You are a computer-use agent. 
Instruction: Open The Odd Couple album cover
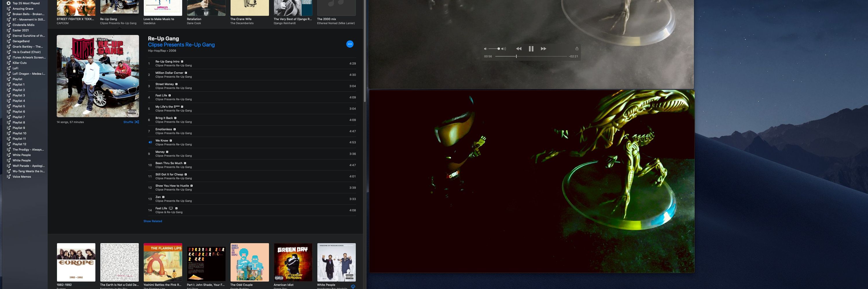pyautogui.click(x=250, y=262)
